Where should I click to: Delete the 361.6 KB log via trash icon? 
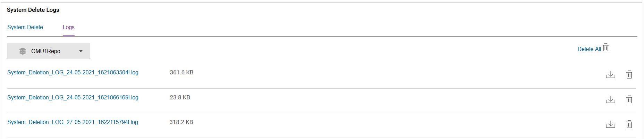[629, 75]
